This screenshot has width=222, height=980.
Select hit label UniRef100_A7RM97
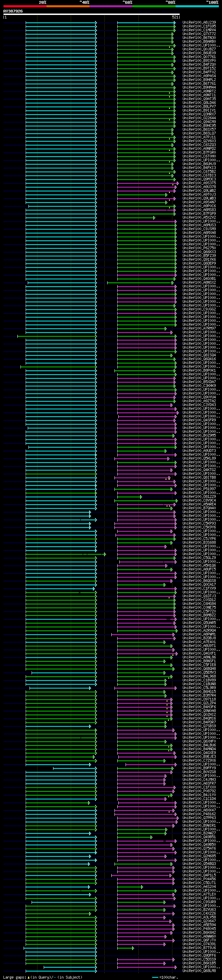[x=199, y=328]
